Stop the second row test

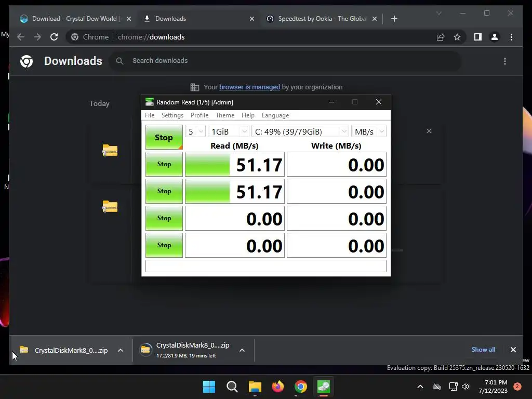tap(164, 191)
